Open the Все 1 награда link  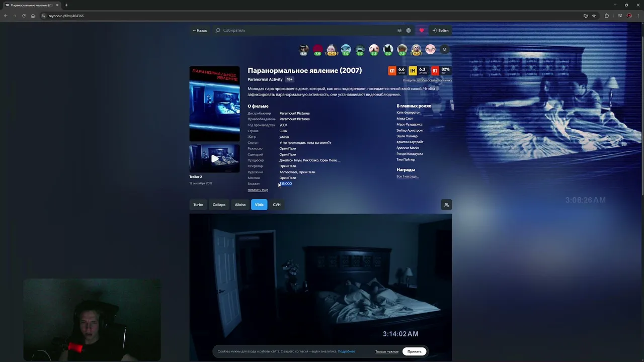408,176
